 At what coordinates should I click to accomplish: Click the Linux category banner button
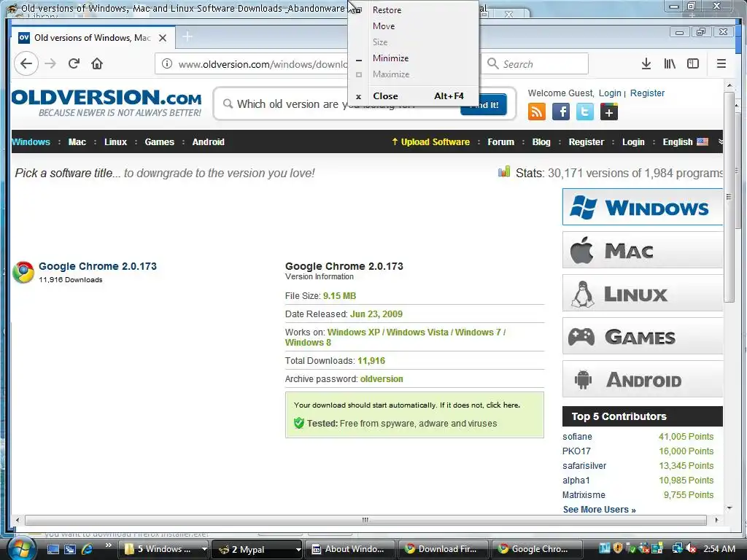642,293
